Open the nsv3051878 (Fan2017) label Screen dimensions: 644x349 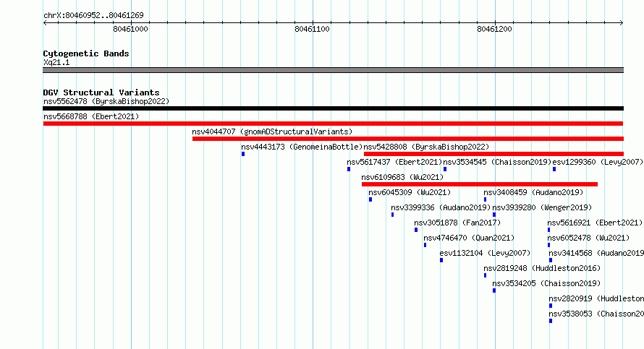[457, 223]
